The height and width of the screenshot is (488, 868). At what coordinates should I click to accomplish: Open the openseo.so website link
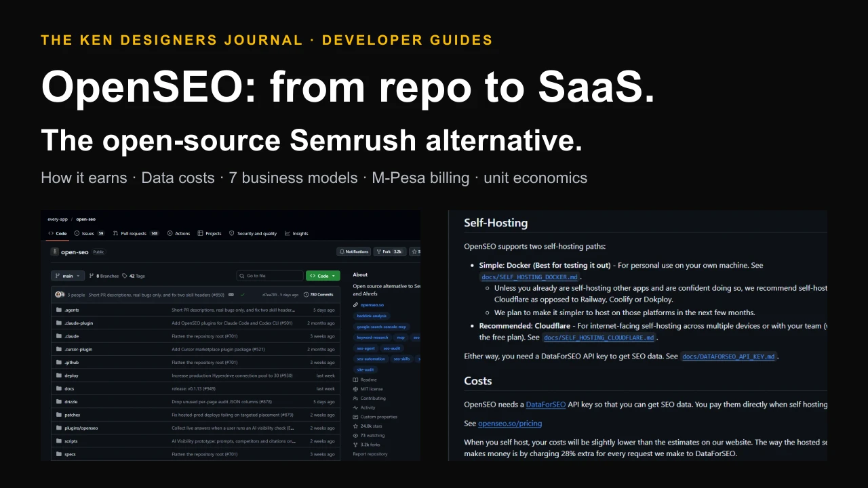click(372, 305)
